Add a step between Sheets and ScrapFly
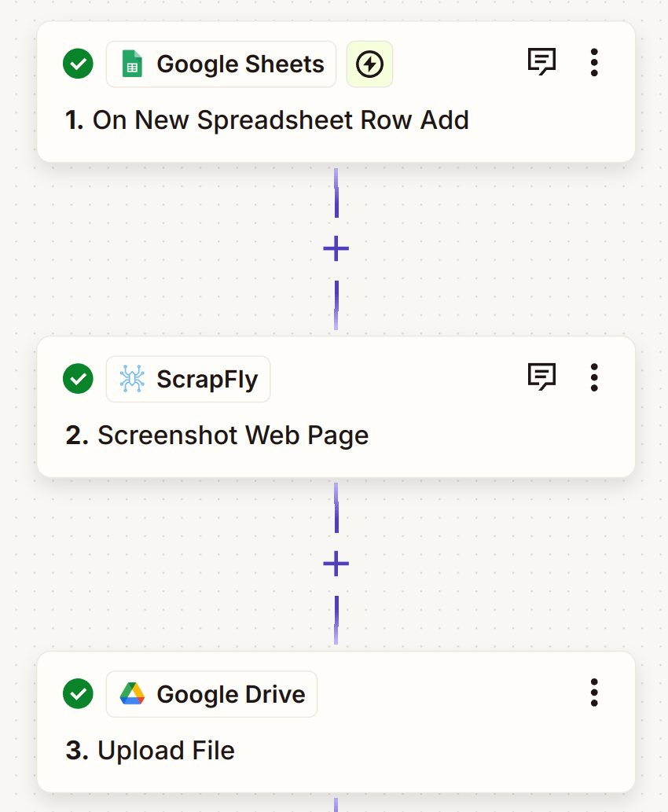Image resolution: width=668 pixels, height=812 pixels. click(336, 248)
